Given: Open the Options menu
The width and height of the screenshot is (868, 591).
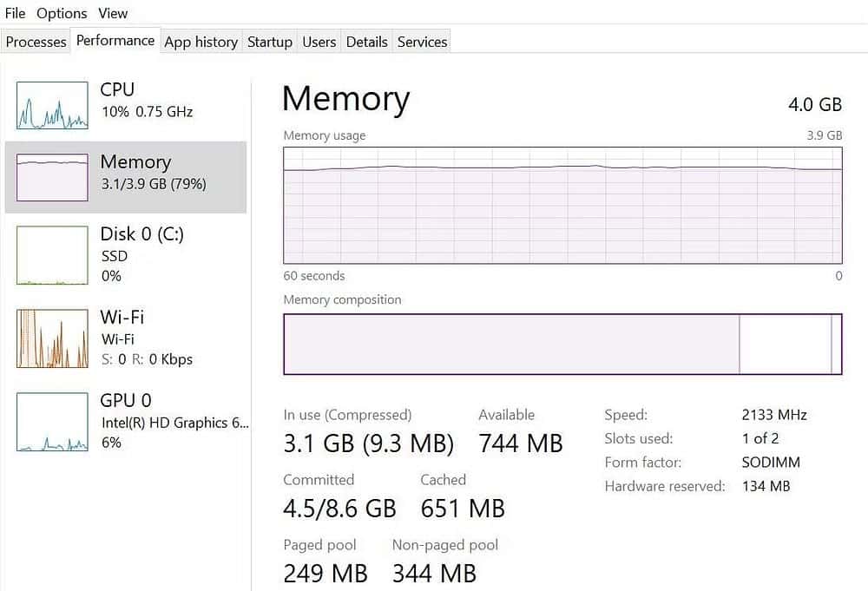Looking at the screenshot, I should (x=62, y=13).
